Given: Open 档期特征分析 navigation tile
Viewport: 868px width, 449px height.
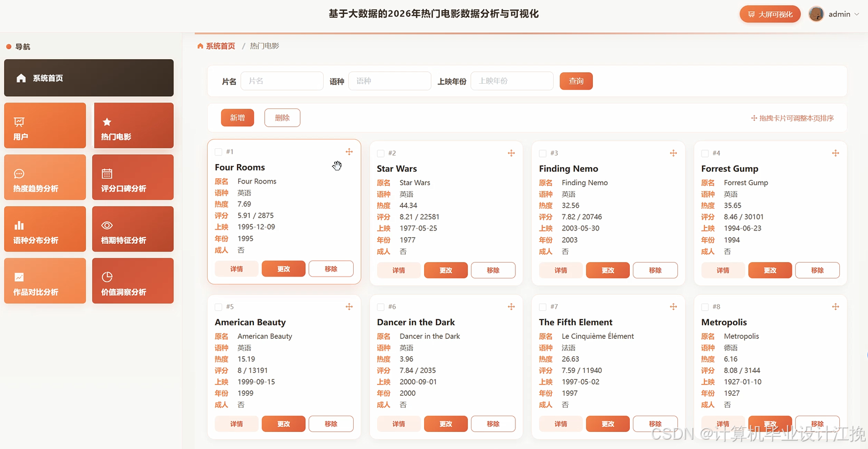Looking at the screenshot, I should click(x=133, y=229).
